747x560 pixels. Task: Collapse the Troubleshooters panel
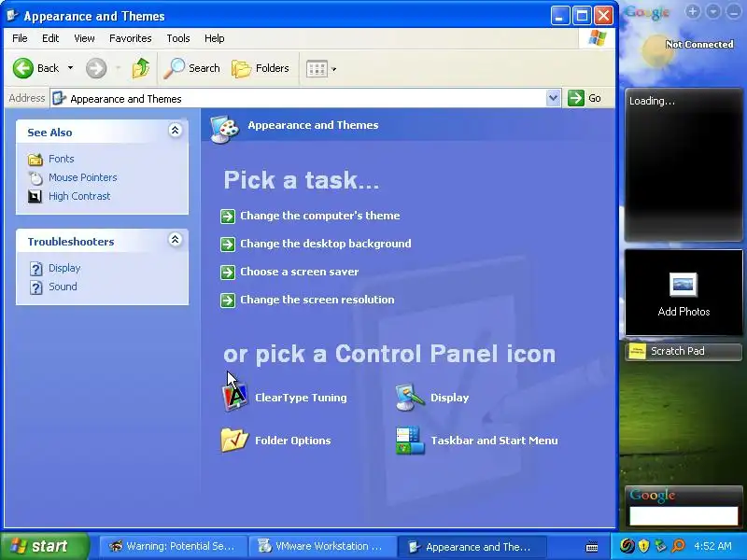pos(175,240)
